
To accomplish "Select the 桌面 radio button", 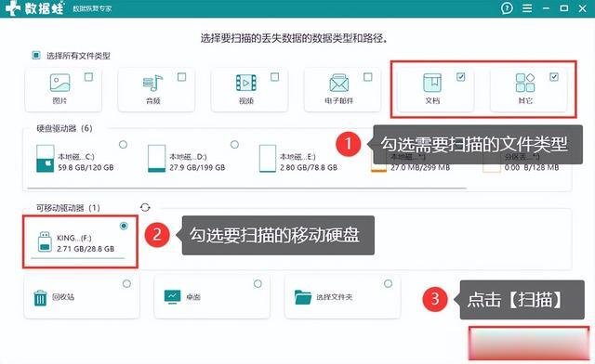I will pyautogui.click(x=258, y=283).
